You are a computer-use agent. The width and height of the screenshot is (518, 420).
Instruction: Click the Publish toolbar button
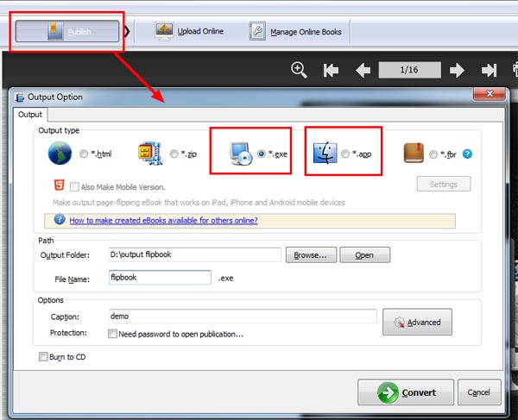point(67,31)
